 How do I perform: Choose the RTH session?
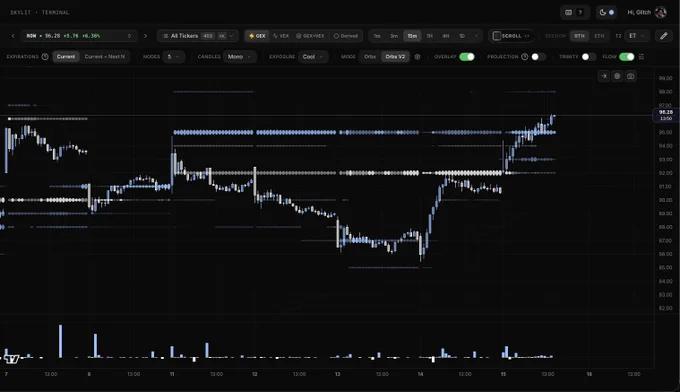click(579, 36)
